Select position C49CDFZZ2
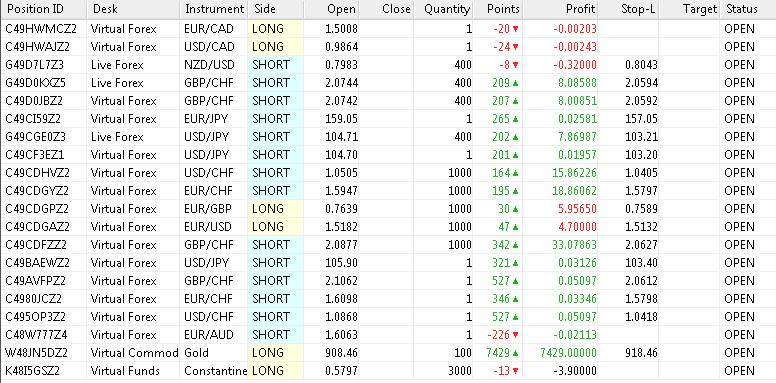The image size is (776, 383). (x=36, y=245)
